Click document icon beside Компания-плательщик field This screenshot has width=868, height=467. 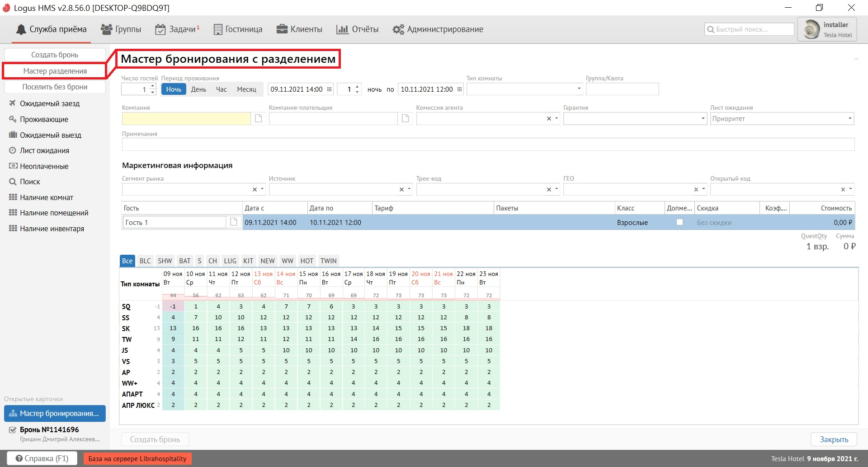click(x=406, y=118)
